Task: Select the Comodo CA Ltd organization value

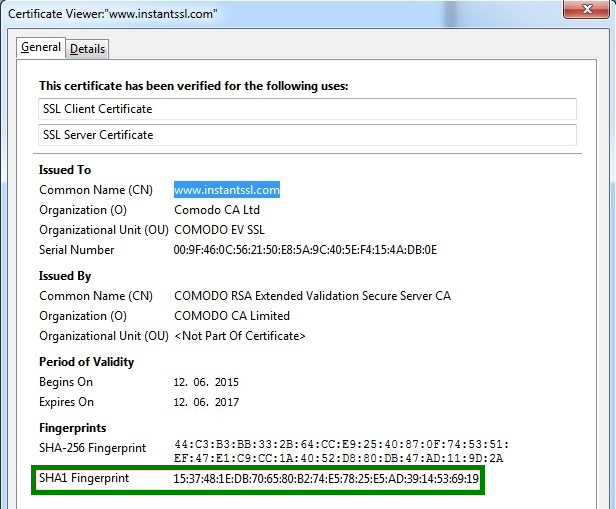Action: (217, 210)
